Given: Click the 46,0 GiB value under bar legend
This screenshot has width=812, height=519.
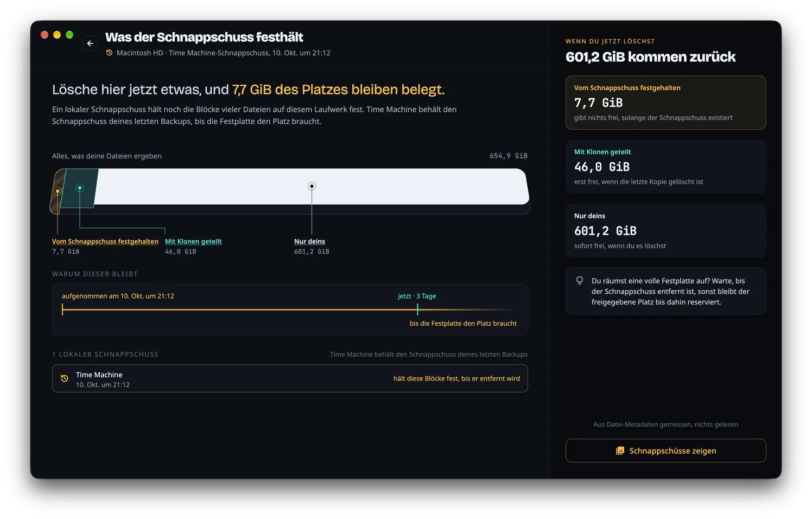Looking at the screenshot, I should coord(181,251).
